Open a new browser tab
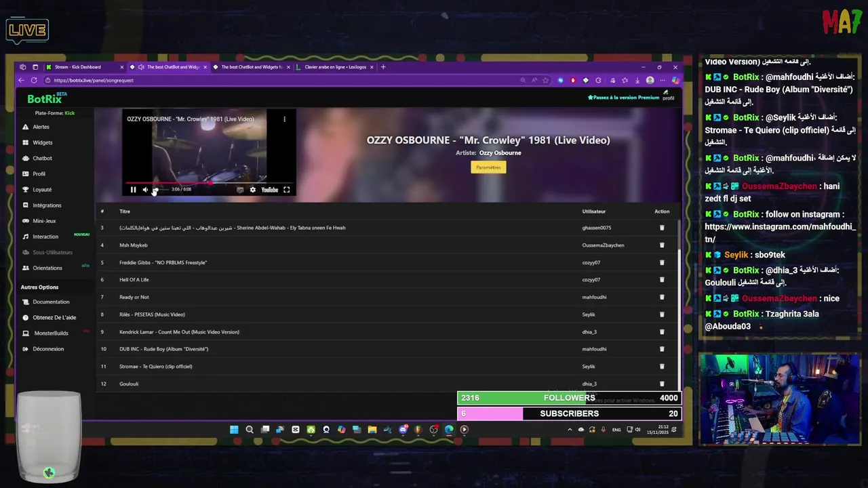The width and height of the screenshot is (868, 488). tap(383, 67)
